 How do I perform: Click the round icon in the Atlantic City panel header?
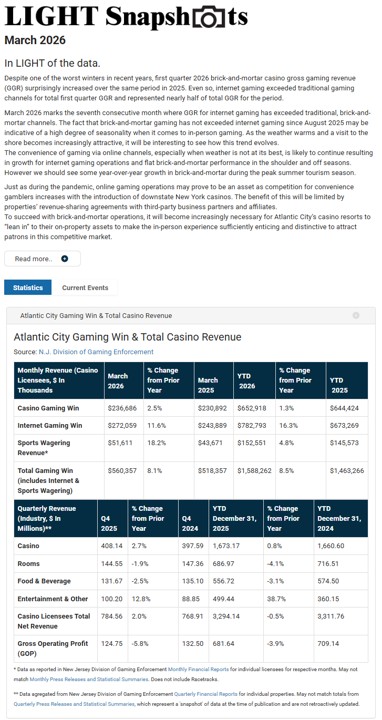coord(356,315)
